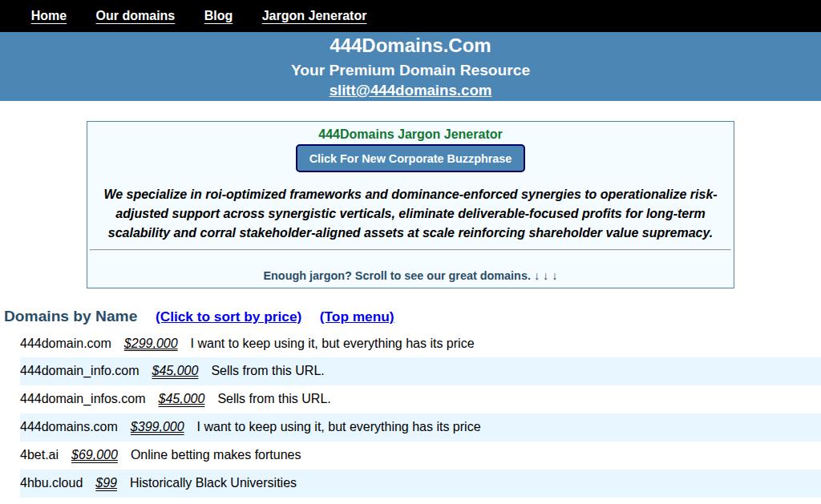Click the slitt@444domains.com email link
The image size is (821, 504).
point(410,91)
